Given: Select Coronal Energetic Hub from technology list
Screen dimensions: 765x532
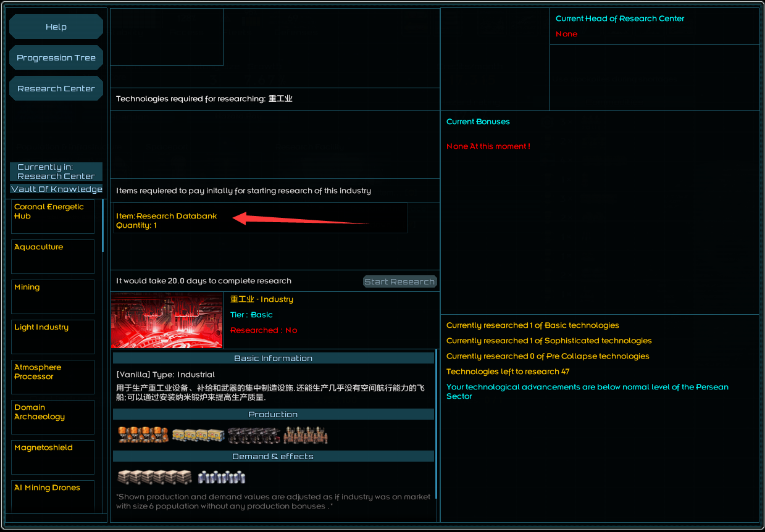Looking at the screenshot, I should click(x=53, y=217).
